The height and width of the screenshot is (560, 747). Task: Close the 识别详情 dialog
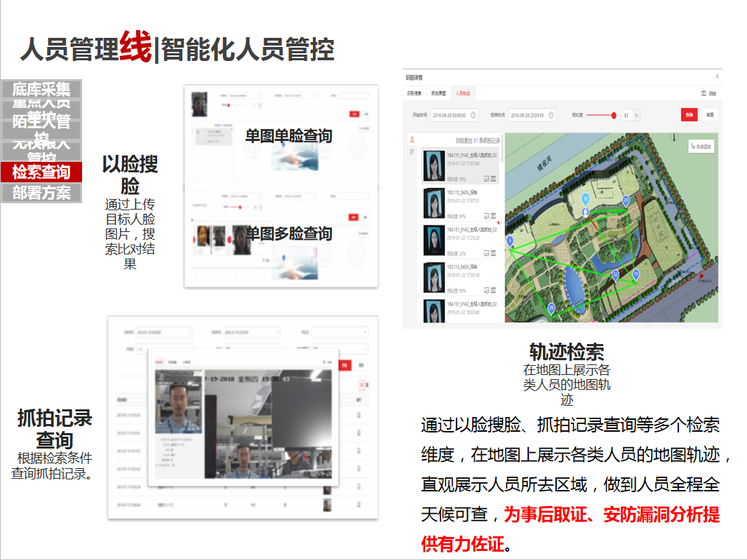[x=717, y=76]
